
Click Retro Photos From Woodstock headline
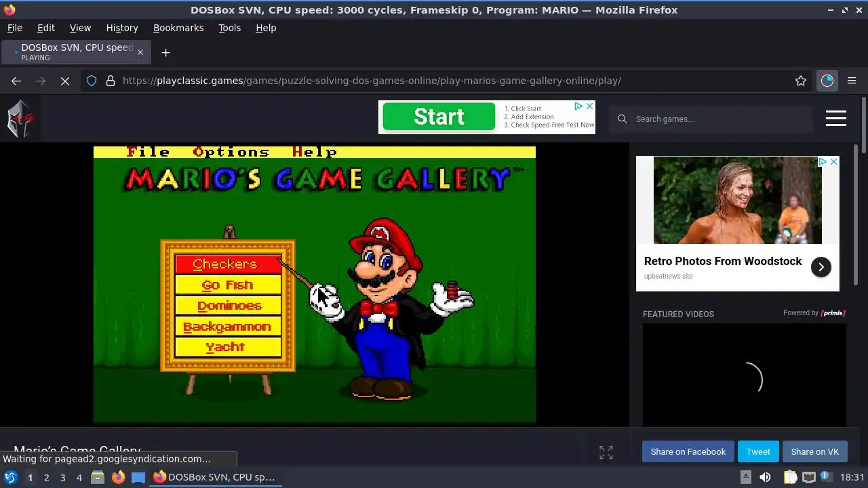(723, 261)
